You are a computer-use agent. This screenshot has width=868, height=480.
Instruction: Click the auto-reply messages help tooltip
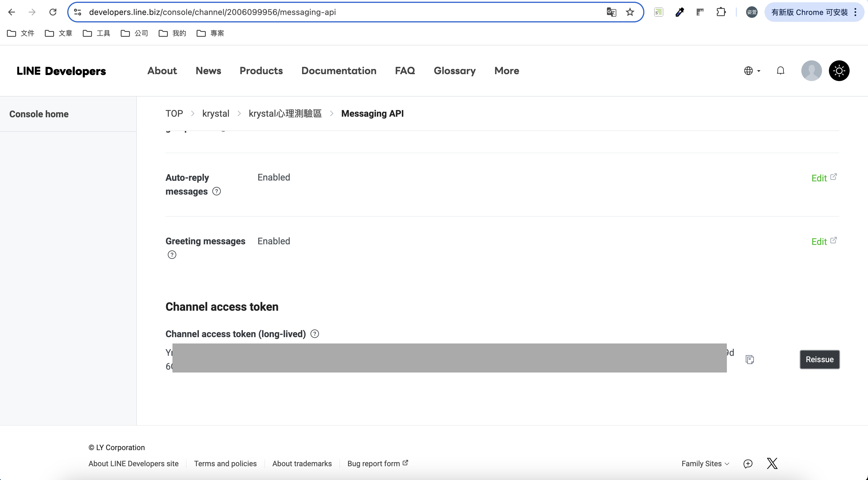pos(217,191)
